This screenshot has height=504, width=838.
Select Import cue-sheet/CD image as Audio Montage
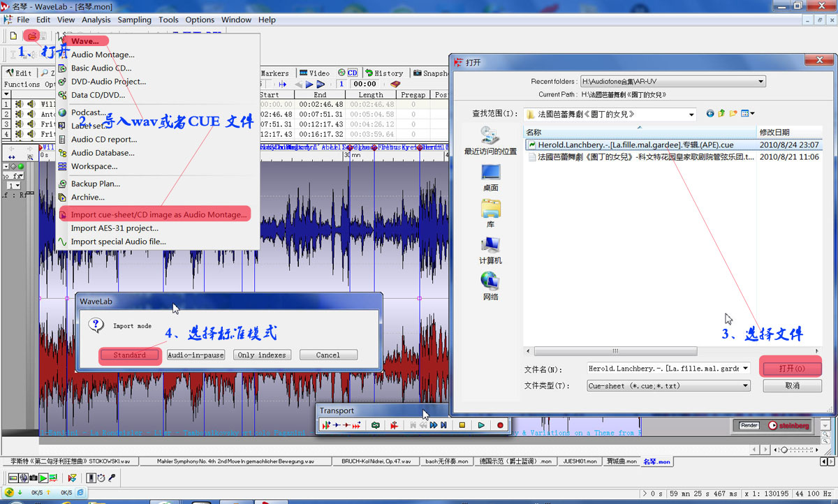[x=159, y=214]
